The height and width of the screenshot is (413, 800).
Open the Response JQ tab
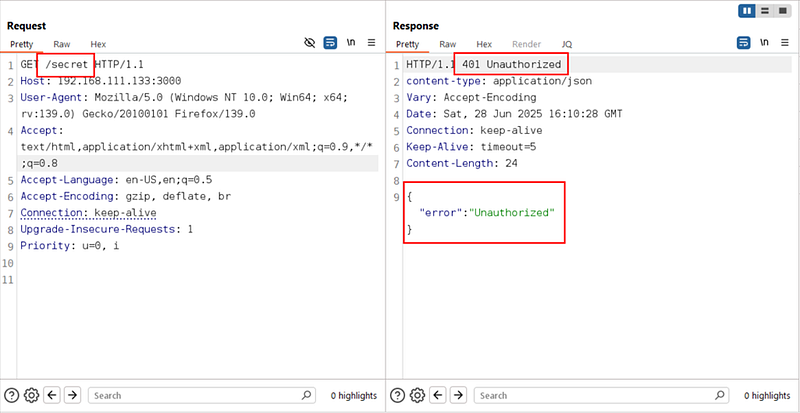(567, 44)
